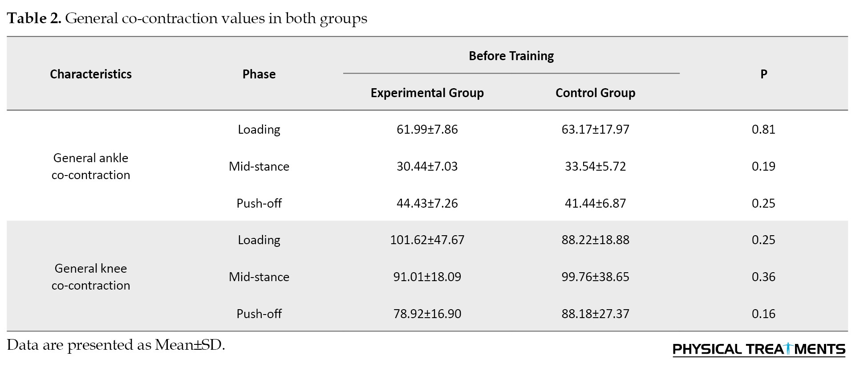Screen dimensions: 868x368
Task: Click the P value 0.81
Action: [x=763, y=129]
